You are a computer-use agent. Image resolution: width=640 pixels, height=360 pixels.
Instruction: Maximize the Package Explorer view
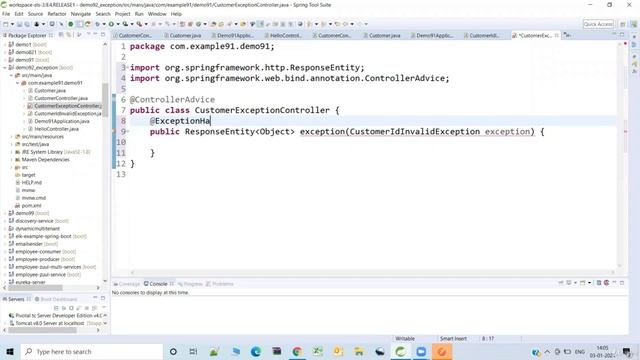103,35
